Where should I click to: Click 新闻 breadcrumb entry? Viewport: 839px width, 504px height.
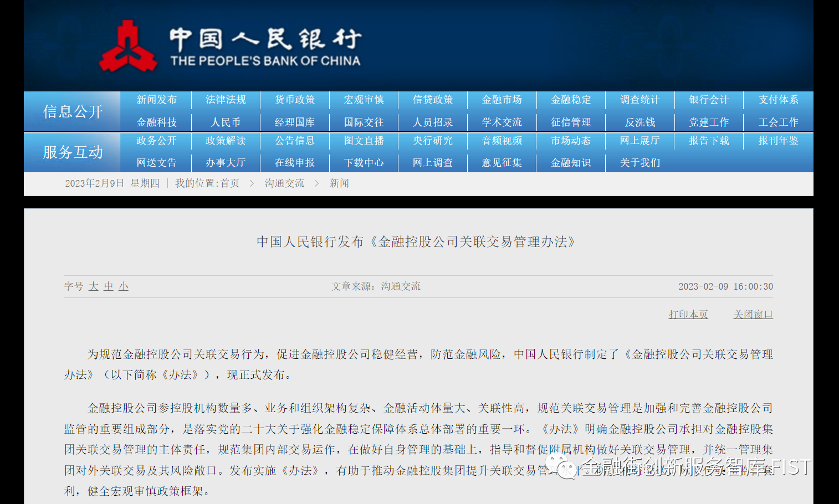point(339,183)
